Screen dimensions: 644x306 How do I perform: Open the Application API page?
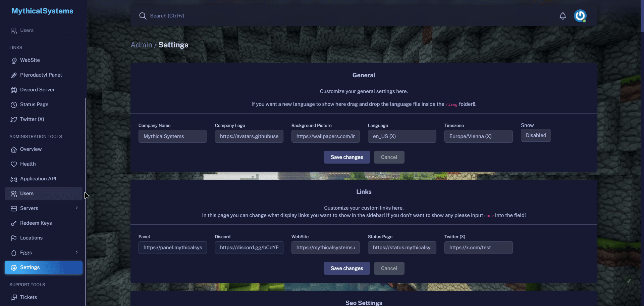pyautogui.click(x=44, y=179)
